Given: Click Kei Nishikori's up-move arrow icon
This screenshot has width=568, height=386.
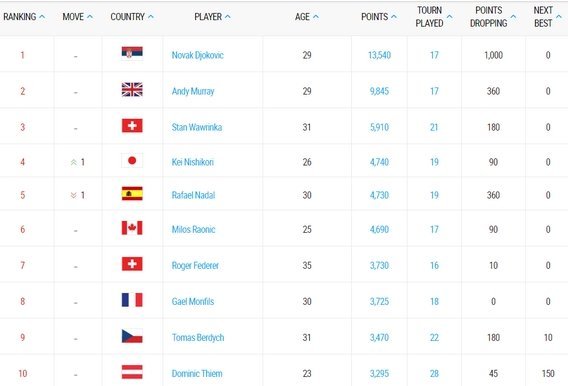Looking at the screenshot, I should click(x=74, y=162).
